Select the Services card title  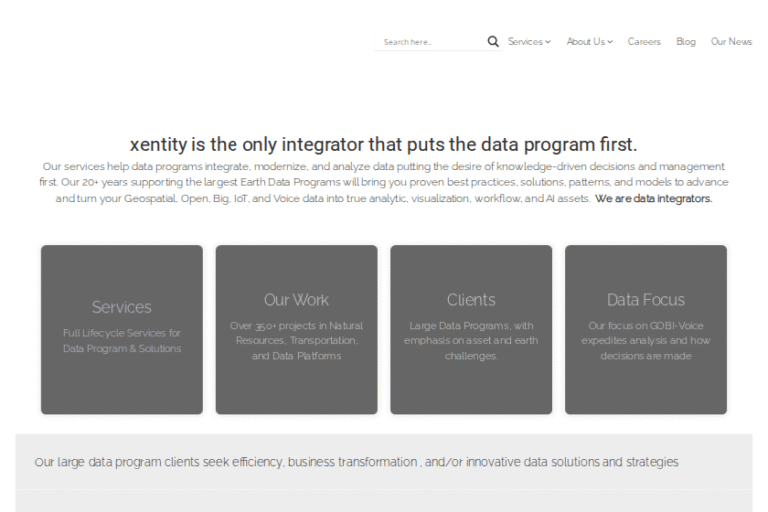tap(121, 307)
